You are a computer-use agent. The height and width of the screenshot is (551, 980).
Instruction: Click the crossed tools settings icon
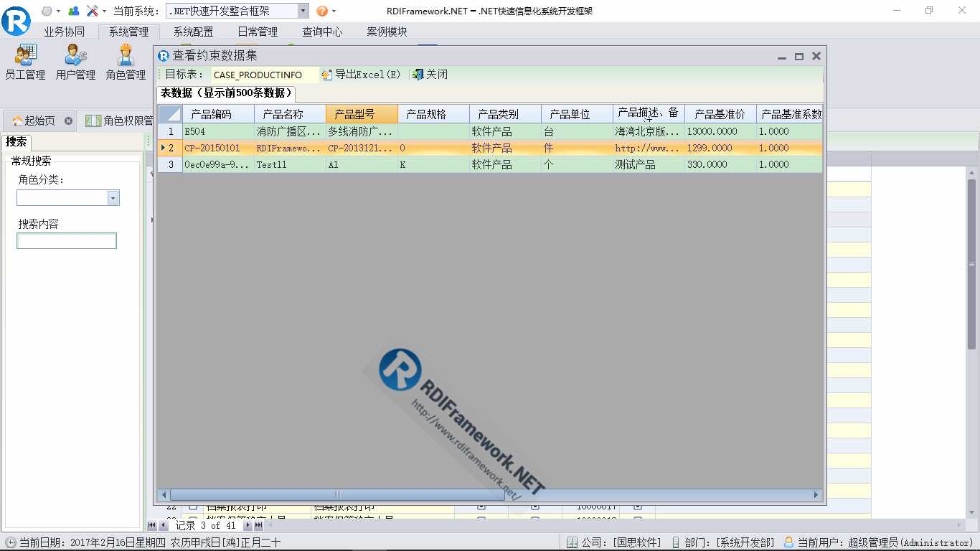[x=92, y=11]
